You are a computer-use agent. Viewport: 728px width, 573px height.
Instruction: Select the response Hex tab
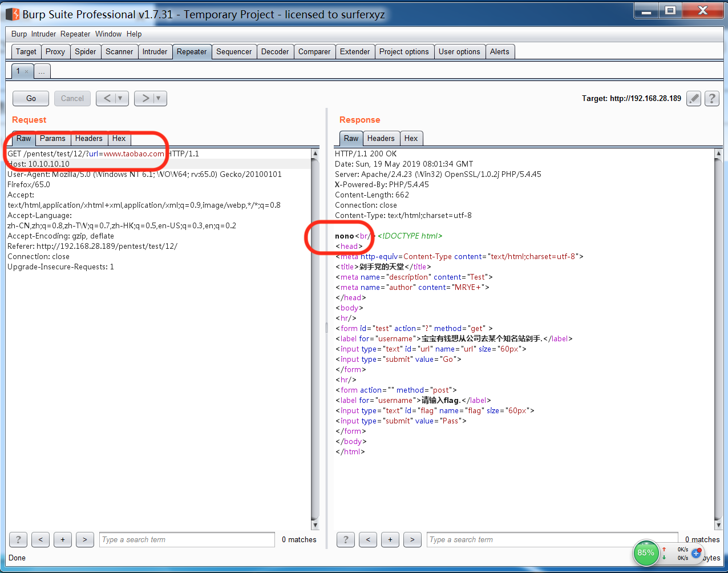(x=411, y=138)
